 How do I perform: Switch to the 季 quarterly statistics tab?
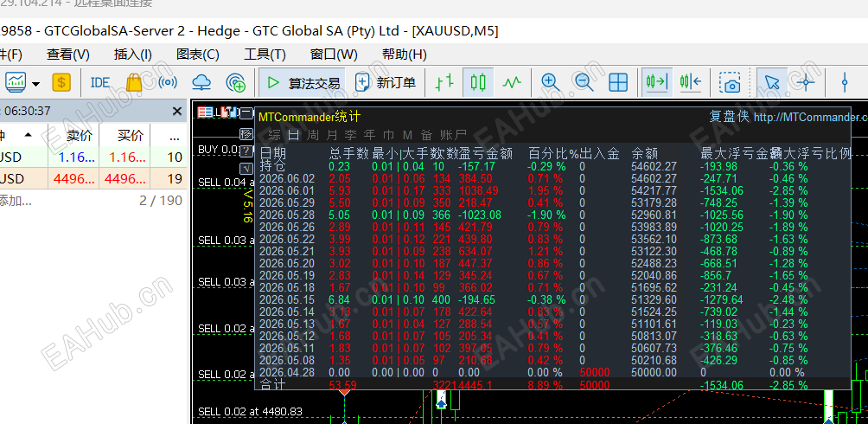(x=350, y=135)
